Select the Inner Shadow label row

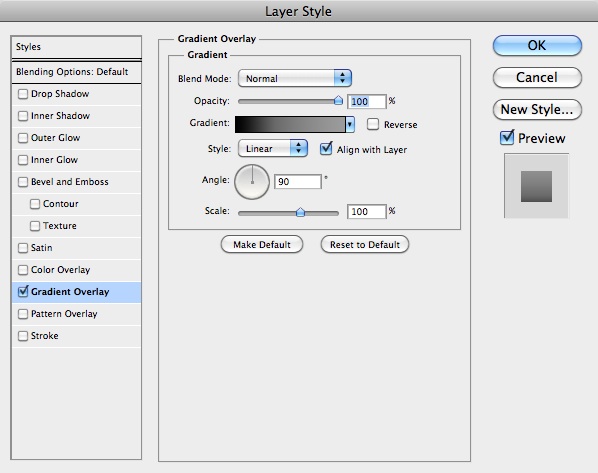point(76,116)
